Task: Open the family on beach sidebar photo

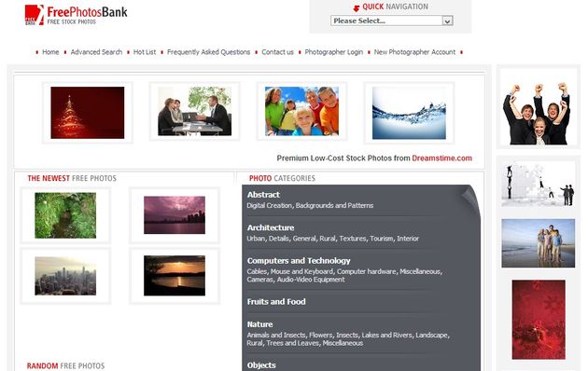Action: coord(539,243)
